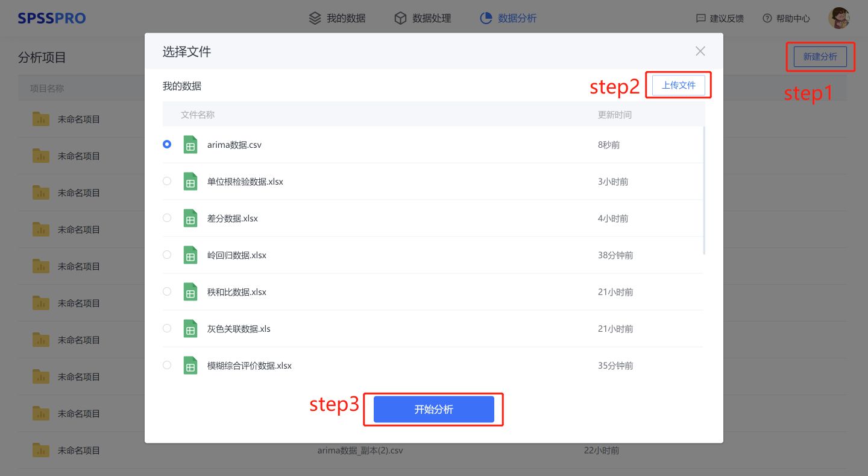The height and width of the screenshot is (476, 868).
Task: Click the 开始分析 button
Action: (434, 410)
